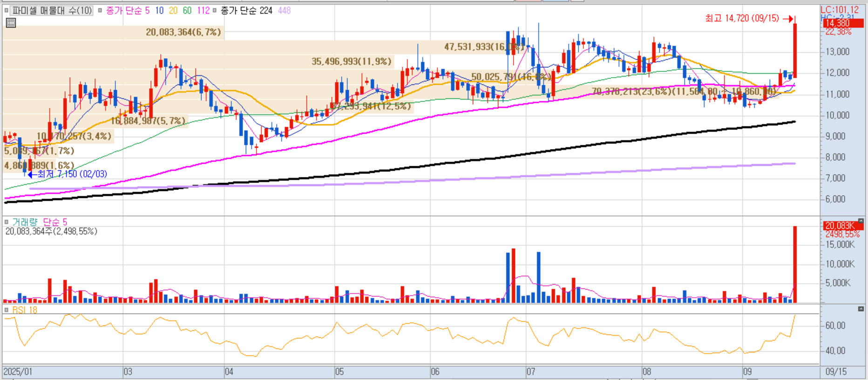Select the magenta 112-day moving average label
The width and height of the screenshot is (868, 380).
pyautogui.click(x=203, y=10)
